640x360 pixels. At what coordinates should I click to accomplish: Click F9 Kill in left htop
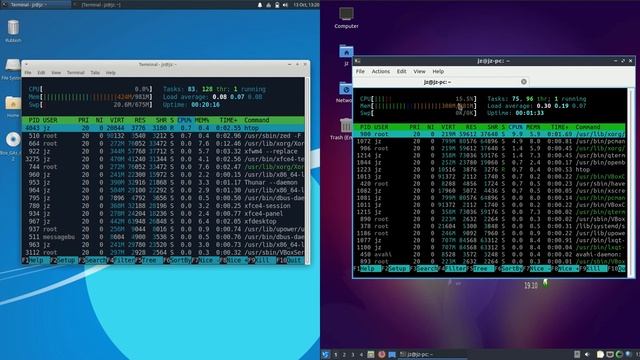[262, 260]
